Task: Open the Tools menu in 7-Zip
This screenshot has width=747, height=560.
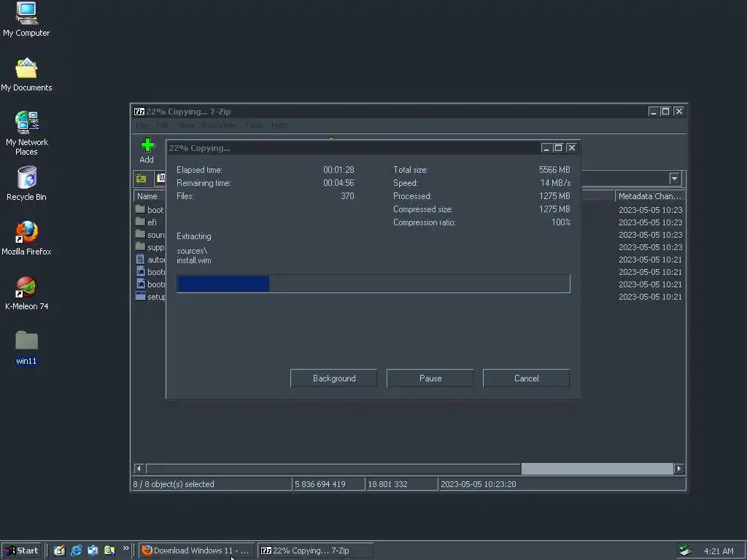Action: pyautogui.click(x=253, y=125)
